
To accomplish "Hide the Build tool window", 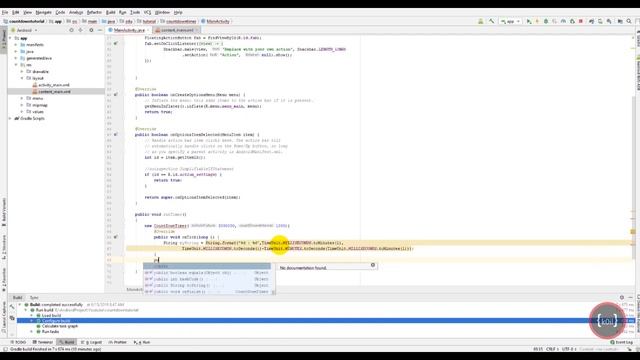I will pos(630,298).
